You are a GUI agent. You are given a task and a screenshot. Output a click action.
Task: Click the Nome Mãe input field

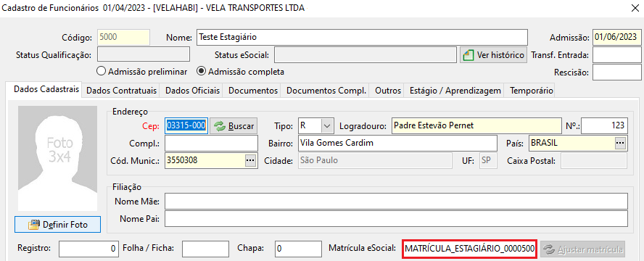click(397, 202)
